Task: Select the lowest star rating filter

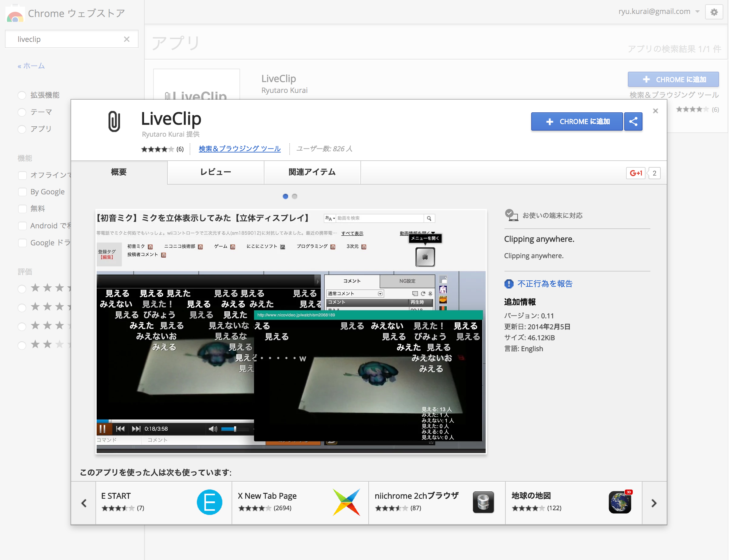Action: click(22, 346)
